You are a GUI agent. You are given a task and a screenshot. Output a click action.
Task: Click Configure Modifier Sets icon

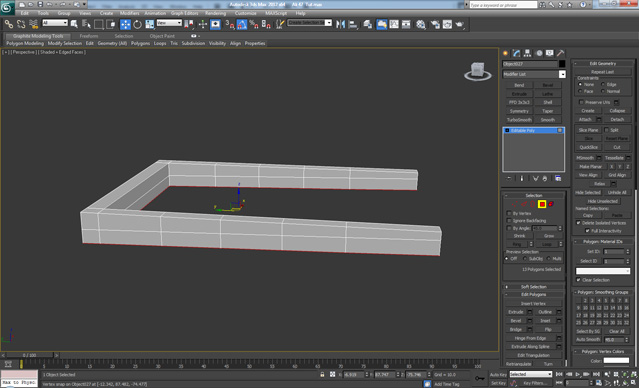click(558, 179)
